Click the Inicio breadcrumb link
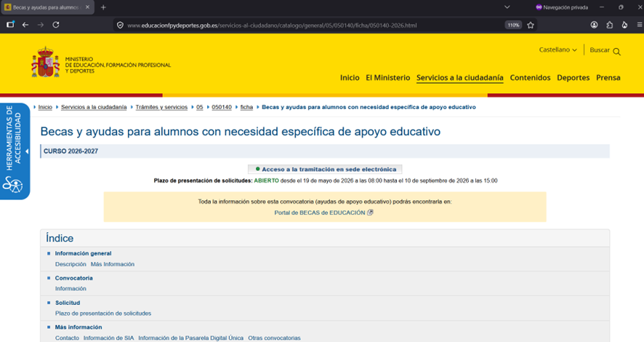Screen dimensions: 644x342 tap(45, 107)
